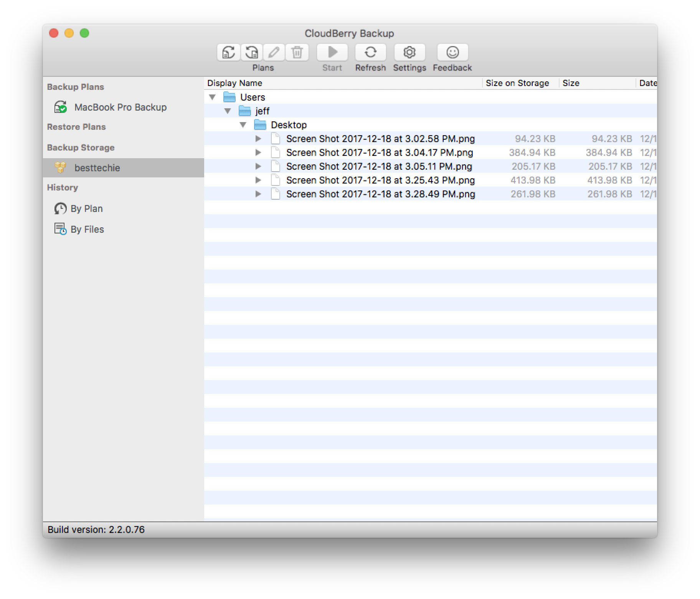Click the create restore plan toolbar icon
The width and height of the screenshot is (700, 599).
pyautogui.click(x=251, y=52)
